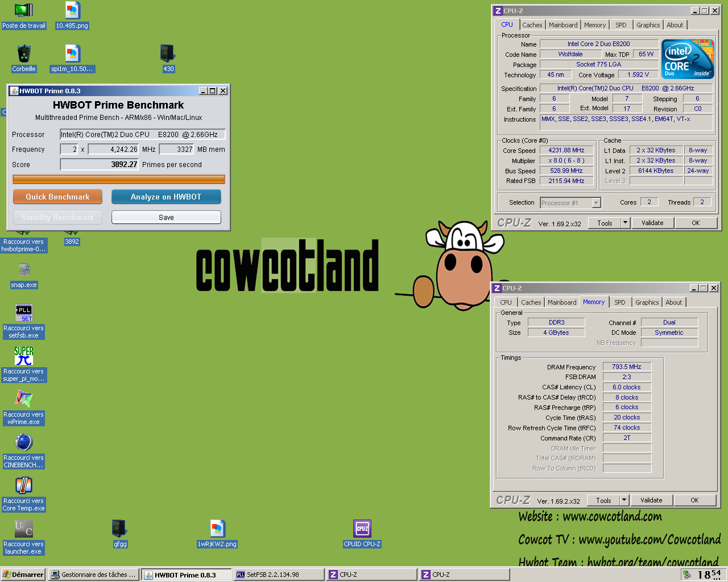Click the Processor name field in HWBOT

pyautogui.click(x=143, y=135)
